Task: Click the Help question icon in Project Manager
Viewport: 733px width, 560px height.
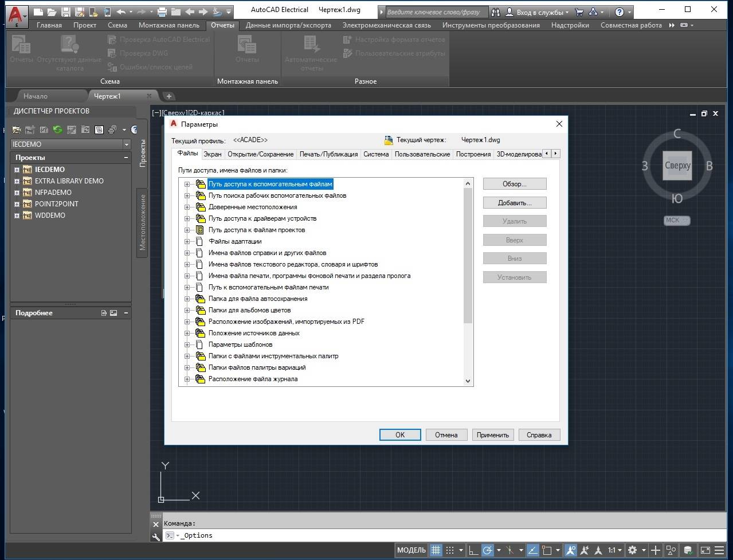Action: click(x=134, y=130)
